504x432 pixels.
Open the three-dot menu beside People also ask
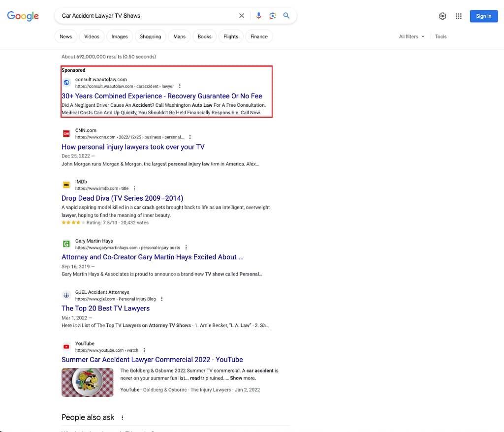(x=122, y=418)
